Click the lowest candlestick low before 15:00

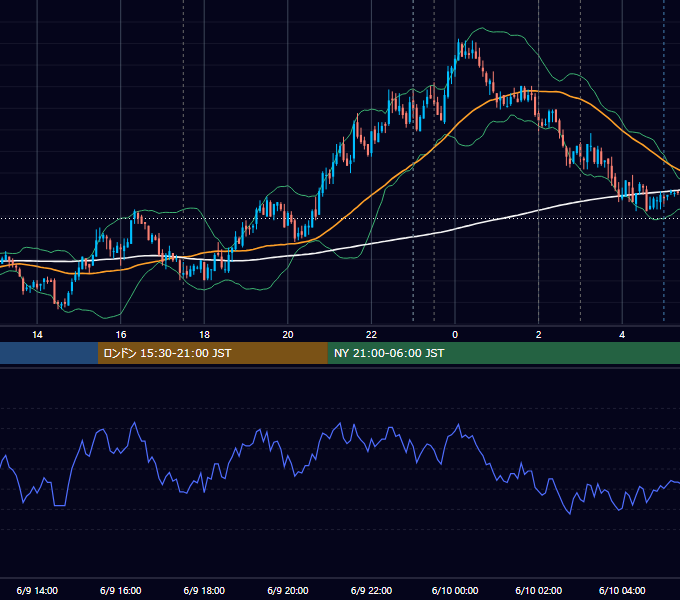[59, 305]
